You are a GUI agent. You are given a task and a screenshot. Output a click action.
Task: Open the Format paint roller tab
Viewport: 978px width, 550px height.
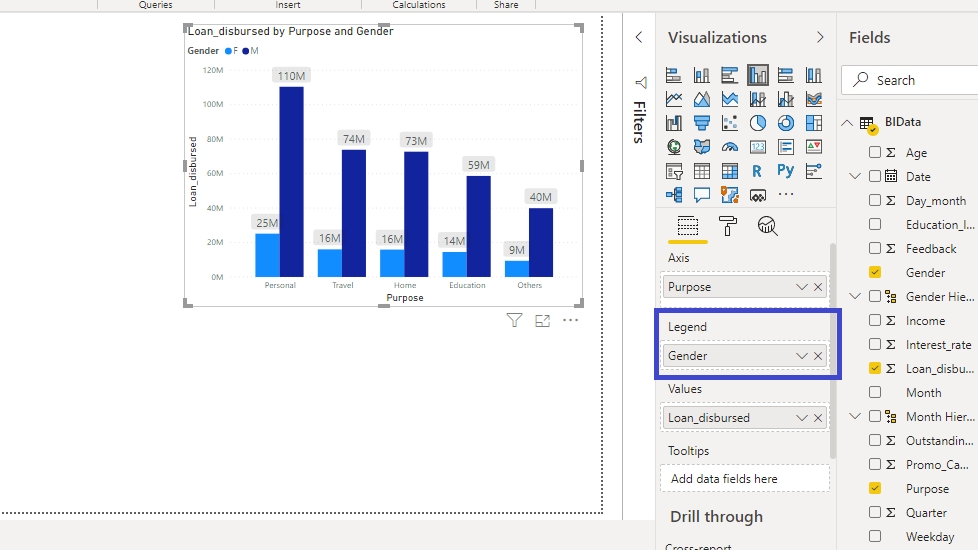click(x=727, y=226)
